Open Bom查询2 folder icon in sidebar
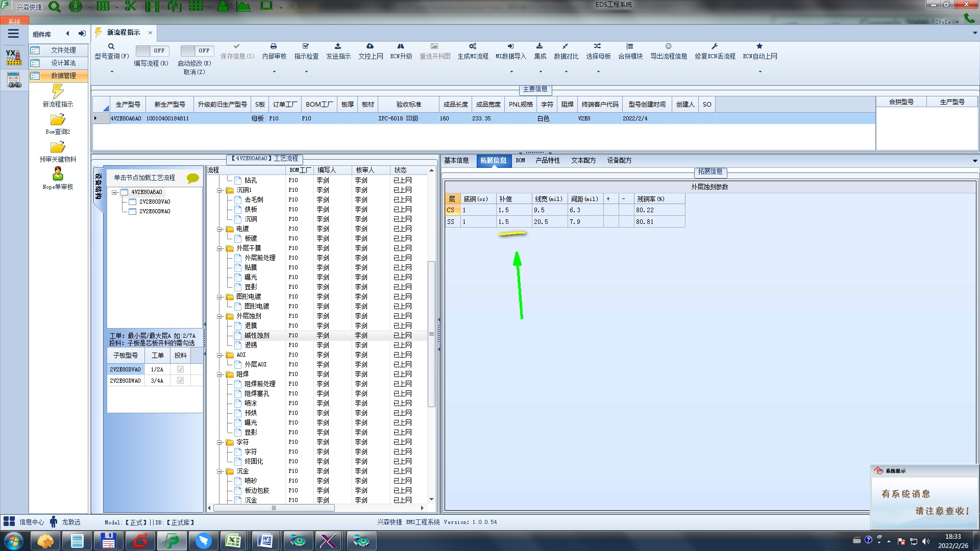 (58, 120)
